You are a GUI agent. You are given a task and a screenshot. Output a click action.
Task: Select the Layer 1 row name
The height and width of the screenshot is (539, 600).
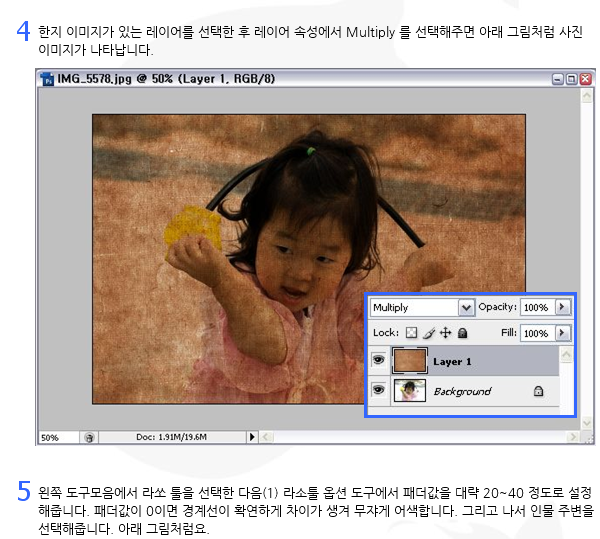tap(452, 362)
